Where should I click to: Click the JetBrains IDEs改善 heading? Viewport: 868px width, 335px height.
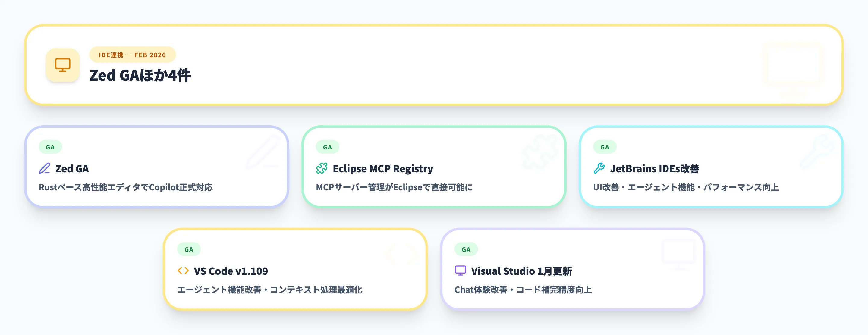click(656, 169)
